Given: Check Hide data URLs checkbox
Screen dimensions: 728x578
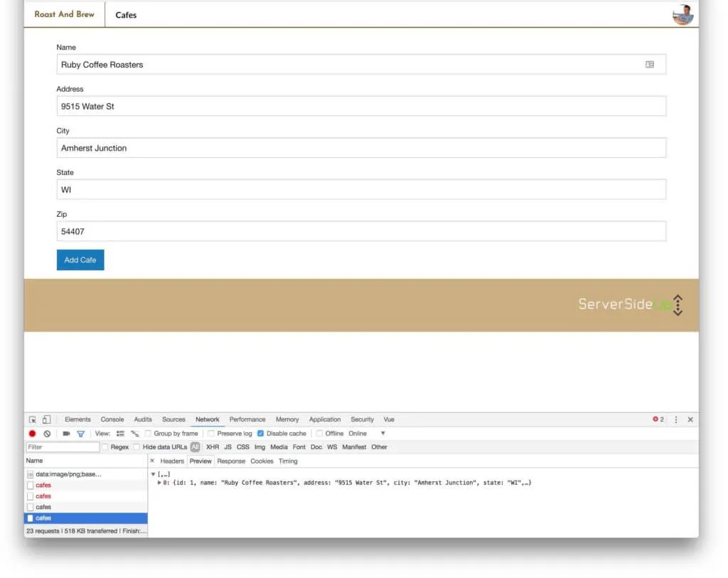Looking at the screenshot, I should [x=136, y=446].
